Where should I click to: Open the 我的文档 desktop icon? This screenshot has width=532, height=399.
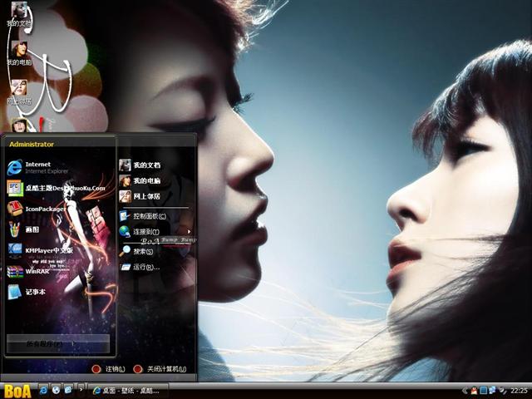pyautogui.click(x=18, y=15)
